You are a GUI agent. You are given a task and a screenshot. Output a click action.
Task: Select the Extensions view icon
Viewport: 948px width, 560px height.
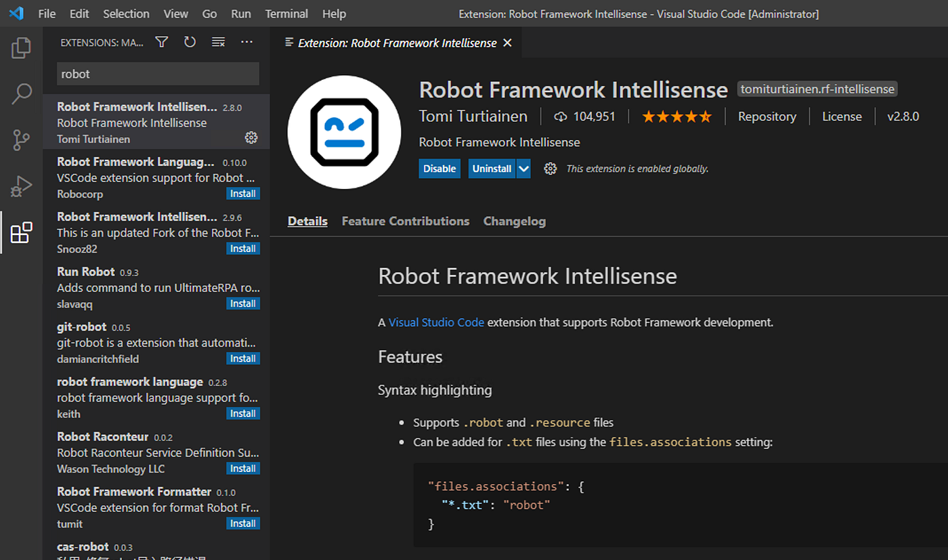tap(21, 232)
